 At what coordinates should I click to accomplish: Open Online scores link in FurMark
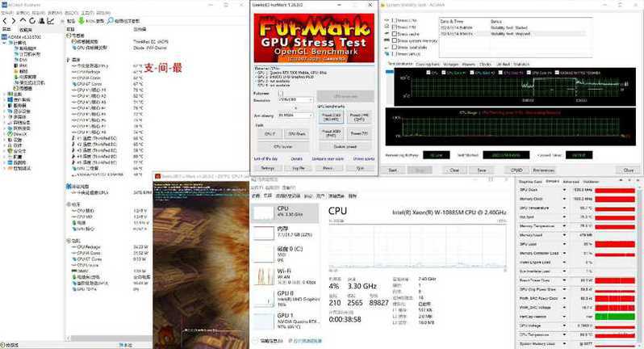coord(363,158)
